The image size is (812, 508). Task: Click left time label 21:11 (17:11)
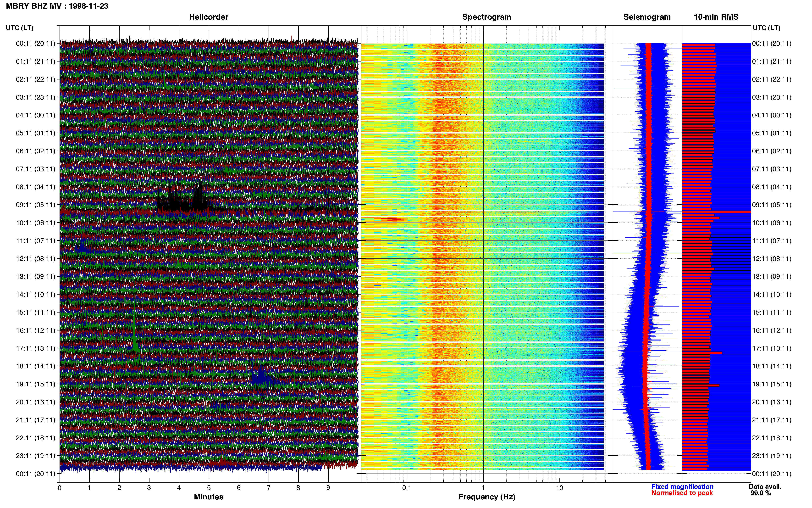click(x=36, y=420)
